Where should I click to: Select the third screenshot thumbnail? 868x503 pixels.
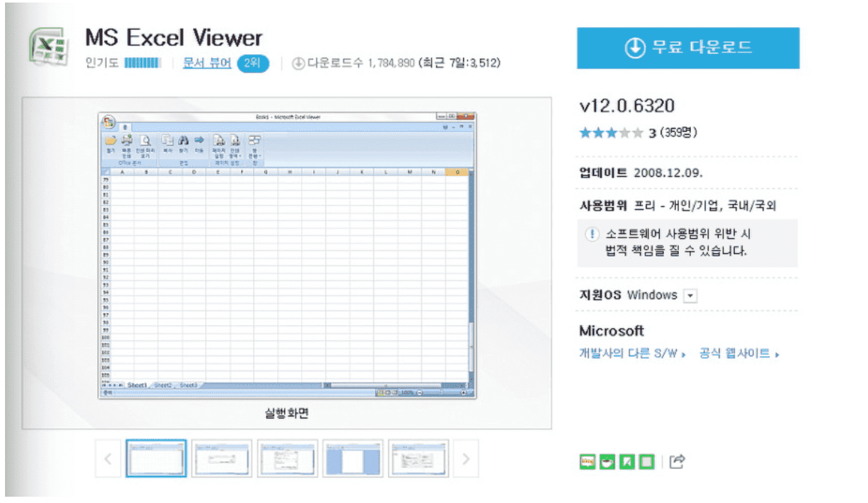287,458
